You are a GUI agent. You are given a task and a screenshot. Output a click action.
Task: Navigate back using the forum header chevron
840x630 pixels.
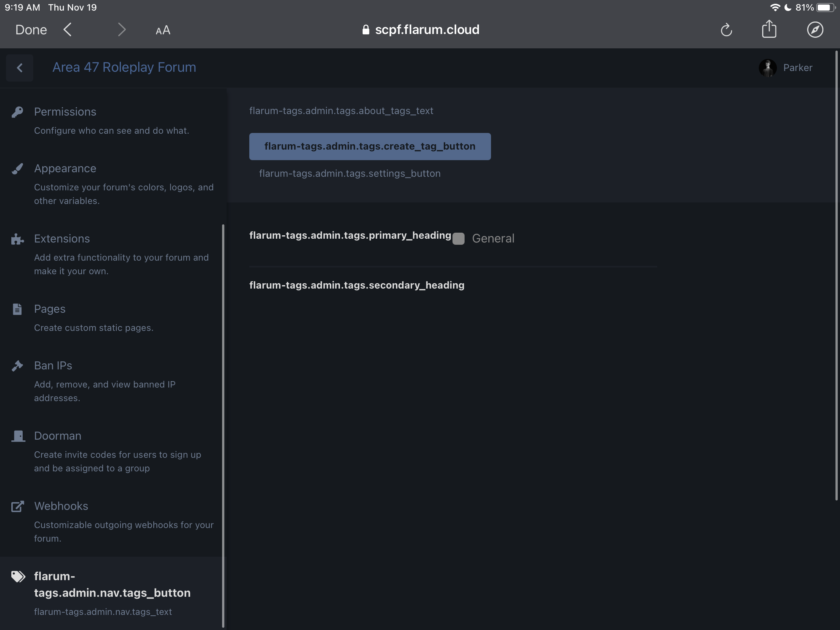20,68
